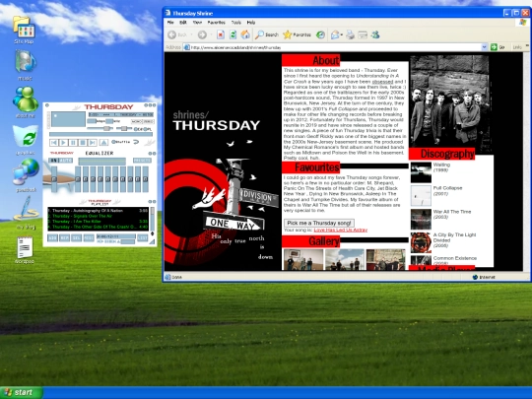Open the my blog desktop icon
This screenshot has height=399, width=532.
pos(26,212)
